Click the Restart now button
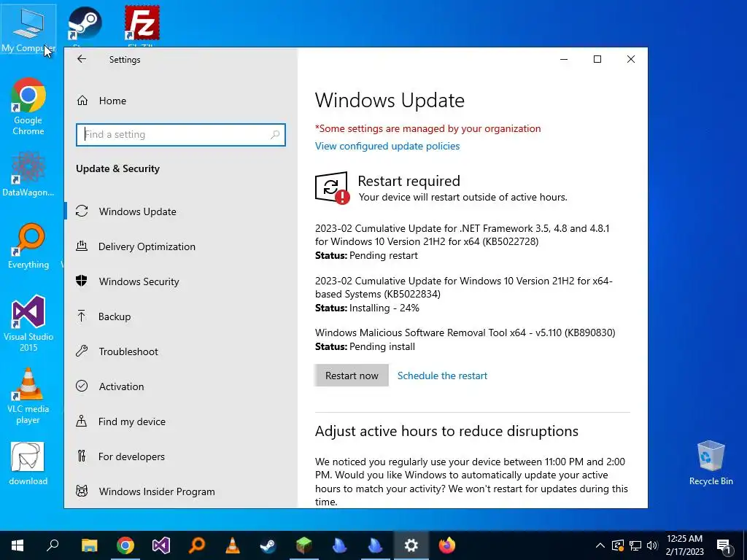This screenshot has height=560, width=747. click(352, 376)
